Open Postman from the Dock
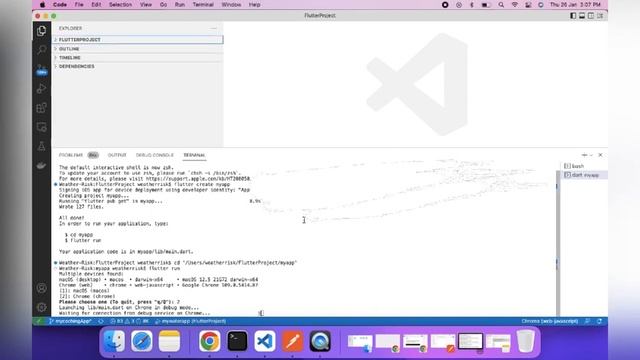 tap(293, 341)
